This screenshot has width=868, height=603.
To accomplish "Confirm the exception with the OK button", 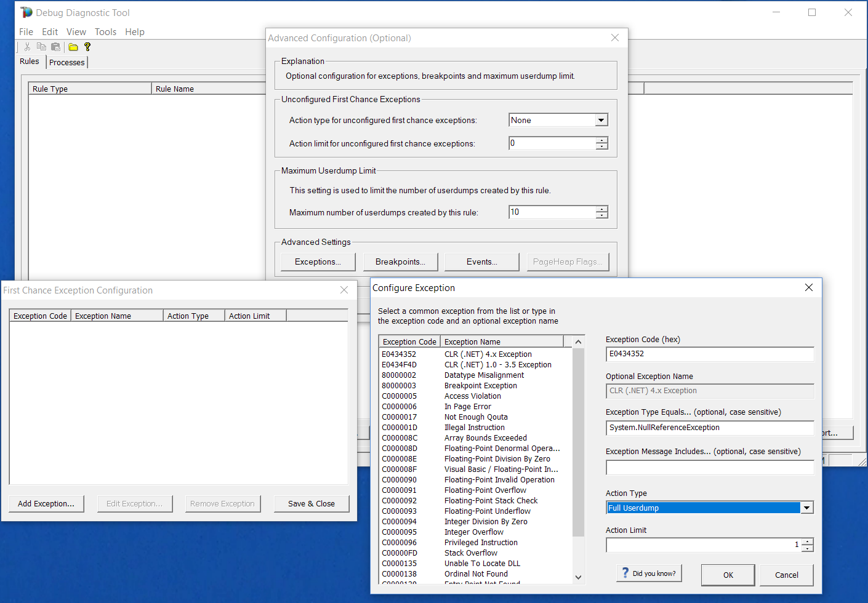I will click(728, 575).
